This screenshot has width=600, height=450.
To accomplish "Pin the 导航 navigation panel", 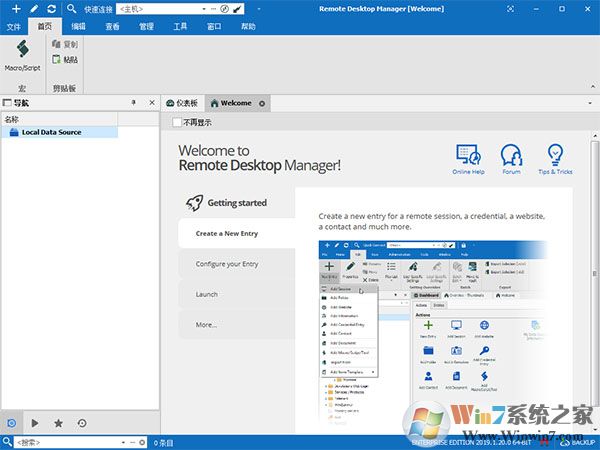I will [x=133, y=103].
